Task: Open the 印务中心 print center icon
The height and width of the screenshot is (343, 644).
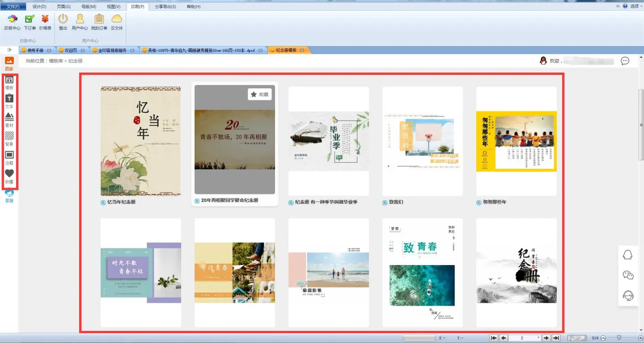Action: [x=12, y=22]
